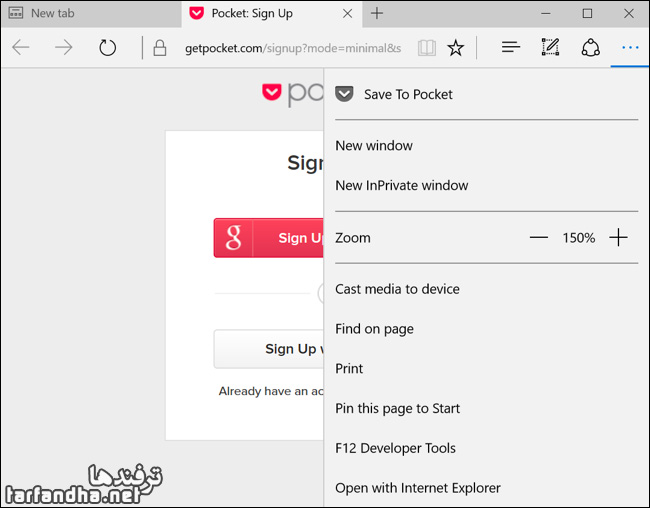
Task: Close the More actions ellipsis menu
Action: (630, 48)
